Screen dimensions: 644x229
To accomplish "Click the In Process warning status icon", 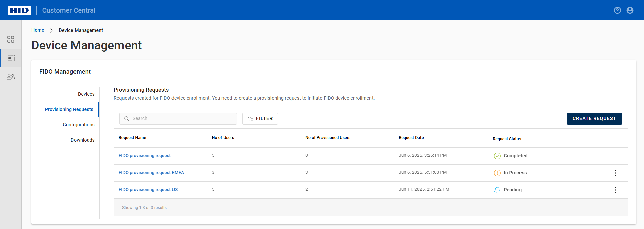I will click(497, 173).
